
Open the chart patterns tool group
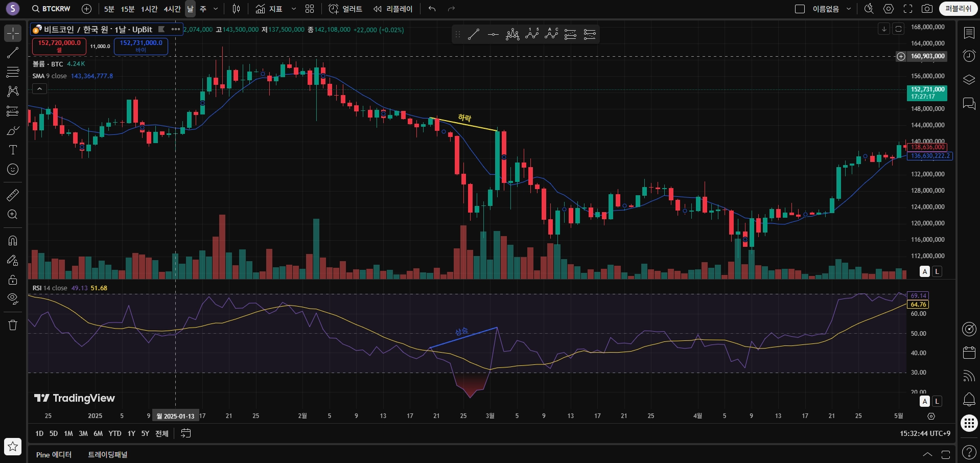(x=13, y=91)
